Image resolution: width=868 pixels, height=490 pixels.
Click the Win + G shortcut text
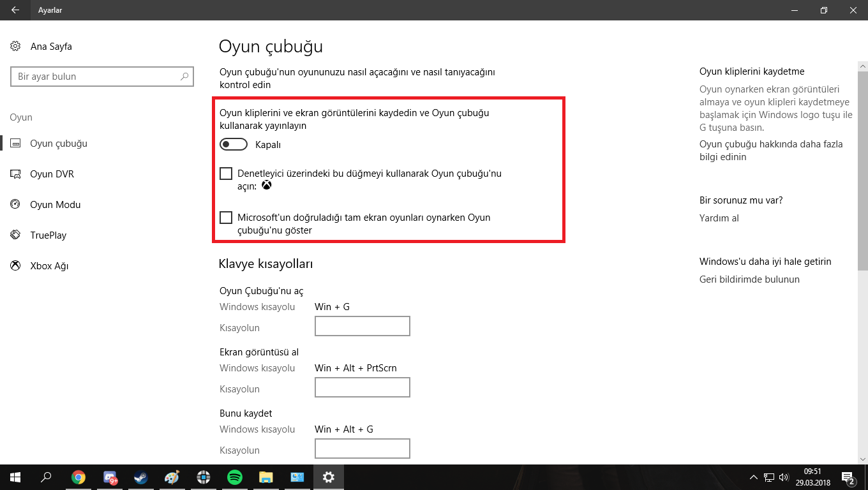pyautogui.click(x=332, y=307)
